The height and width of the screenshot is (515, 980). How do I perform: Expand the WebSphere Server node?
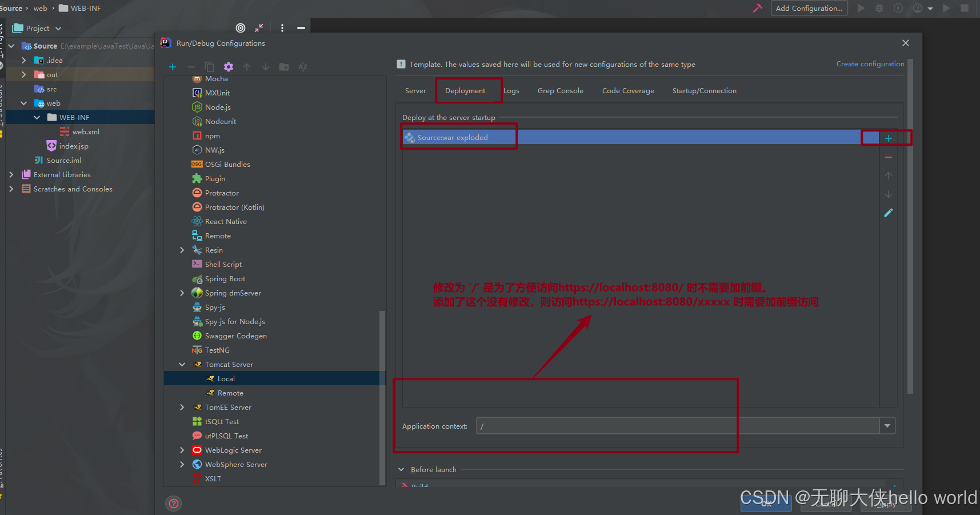pyautogui.click(x=182, y=465)
